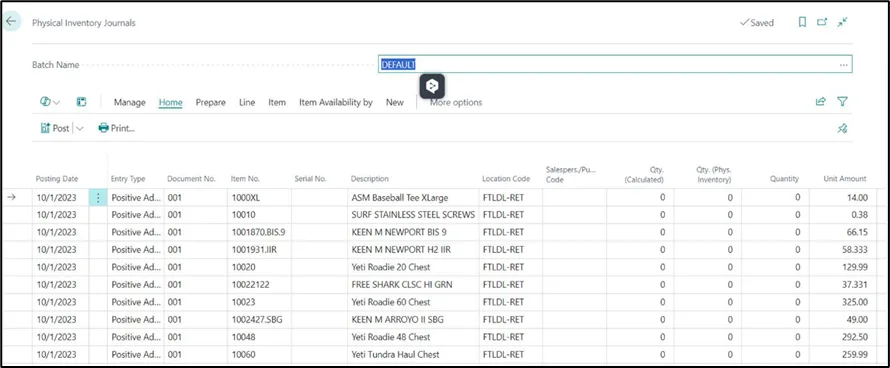Screen dimensions: 890x368
Task: Select the Home tab
Action: pos(170,102)
